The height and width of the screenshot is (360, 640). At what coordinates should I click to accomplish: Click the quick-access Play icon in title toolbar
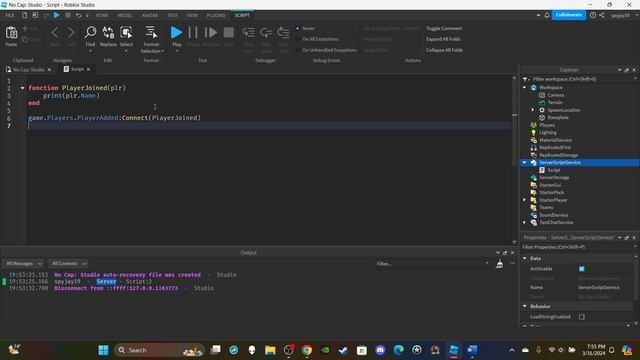(57, 15)
